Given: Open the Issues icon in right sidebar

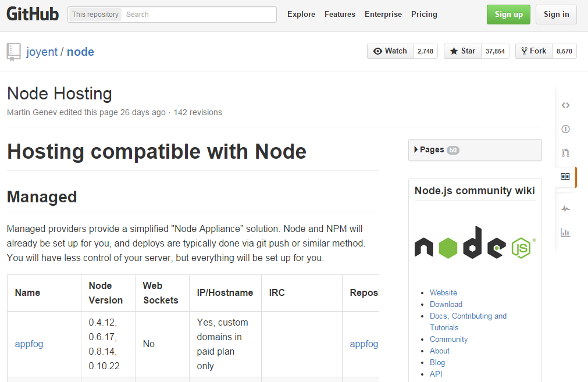Looking at the screenshot, I should coord(565,129).
